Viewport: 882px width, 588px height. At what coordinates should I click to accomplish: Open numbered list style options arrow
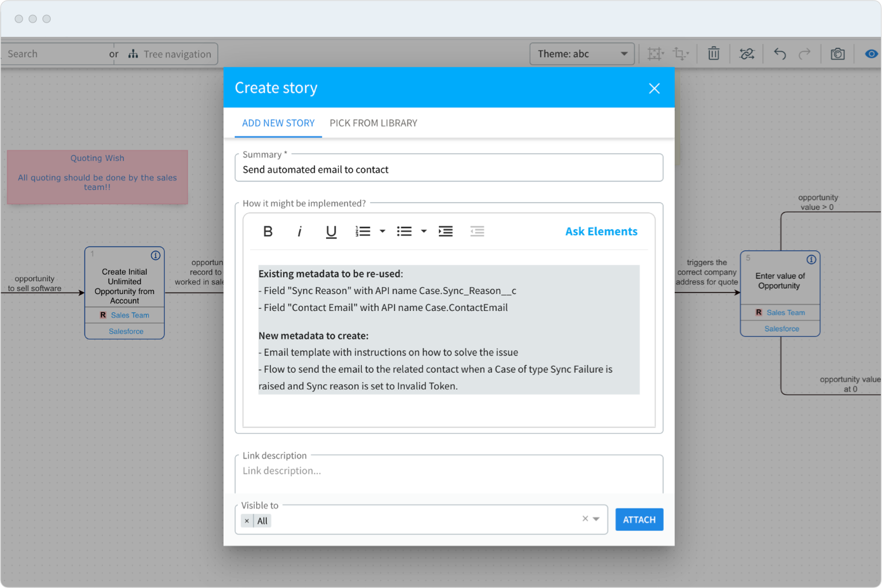tap(382, 232)
